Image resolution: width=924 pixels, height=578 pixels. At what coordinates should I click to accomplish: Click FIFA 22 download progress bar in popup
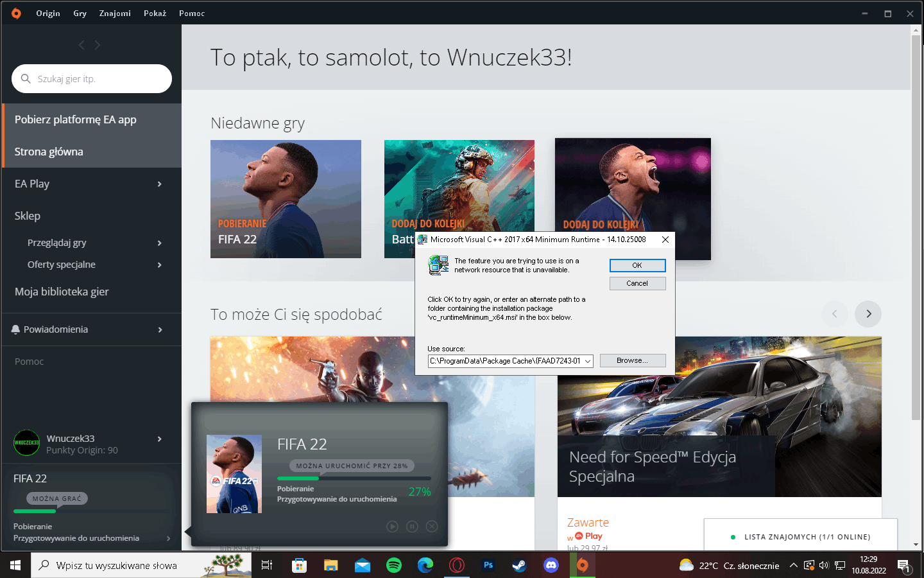coord(354,478)
